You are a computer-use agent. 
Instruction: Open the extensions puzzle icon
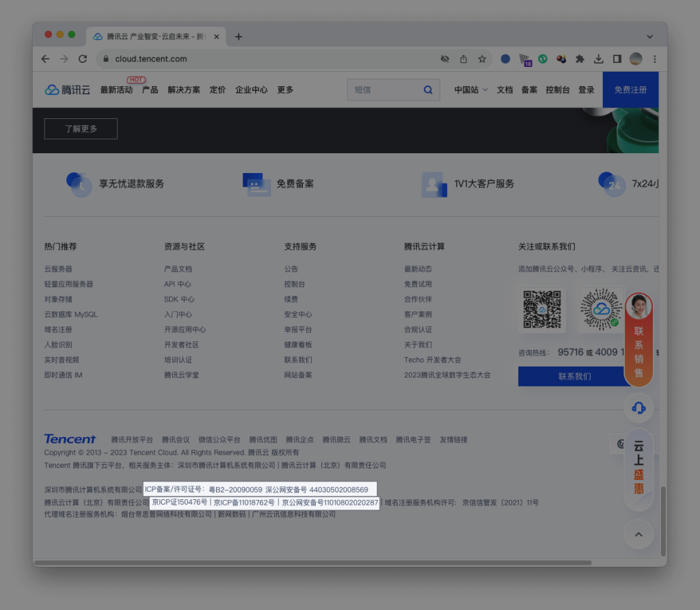pyautogui.click(x=580, y=59)
